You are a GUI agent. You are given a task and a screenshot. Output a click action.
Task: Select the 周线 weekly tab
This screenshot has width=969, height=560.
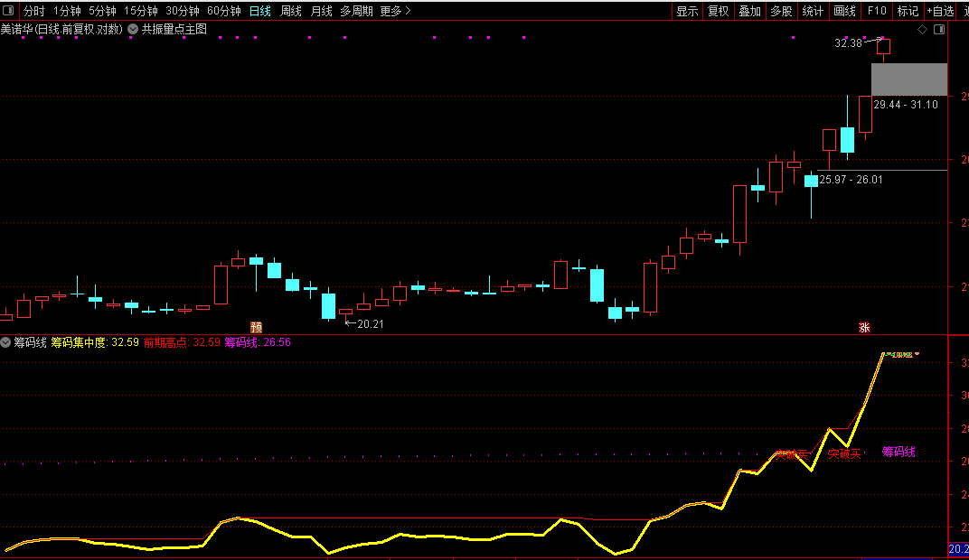pos(290,11)
